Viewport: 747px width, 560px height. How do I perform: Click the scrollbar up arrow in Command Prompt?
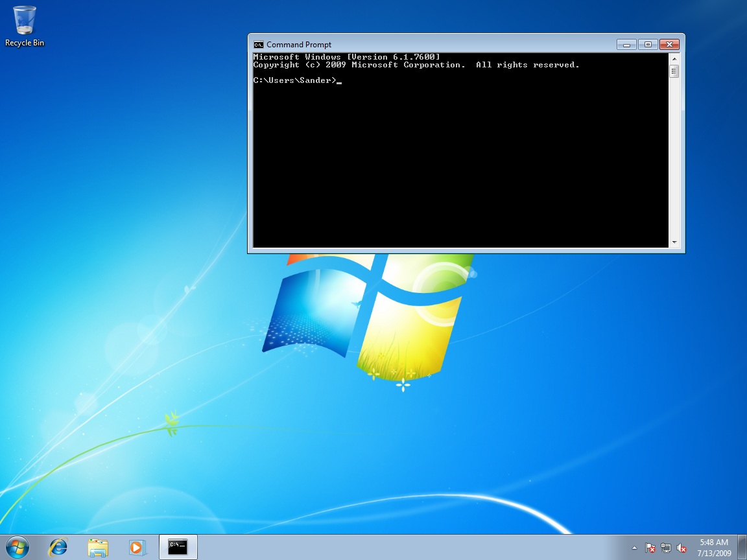coord(674,58)
